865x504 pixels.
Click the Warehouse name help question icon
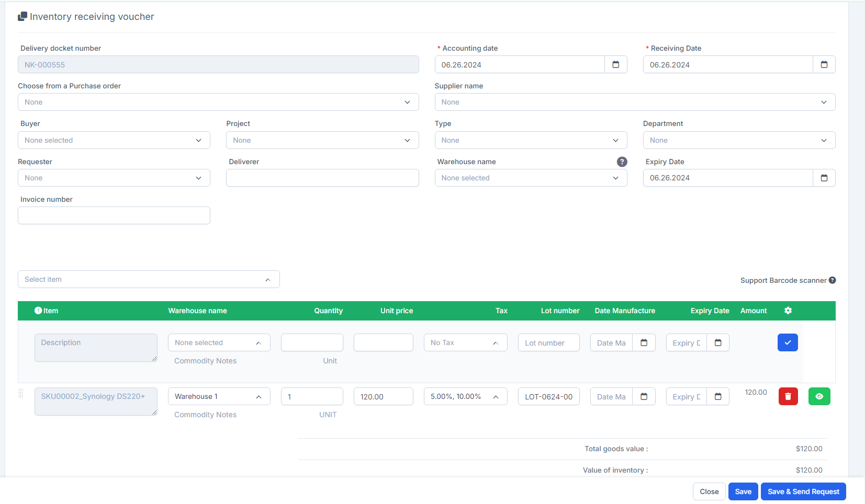[x=622, y=162]
